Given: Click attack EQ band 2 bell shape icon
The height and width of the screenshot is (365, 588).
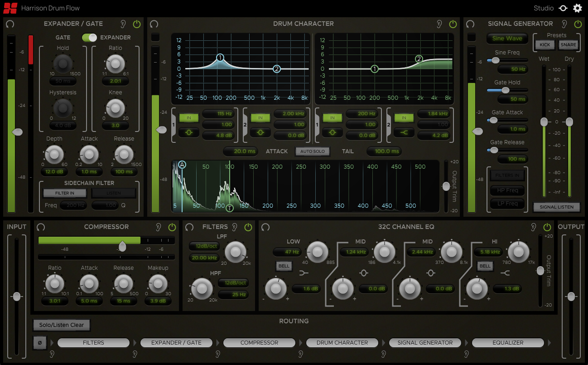Looking at the screenshot, I should (260, 132).
